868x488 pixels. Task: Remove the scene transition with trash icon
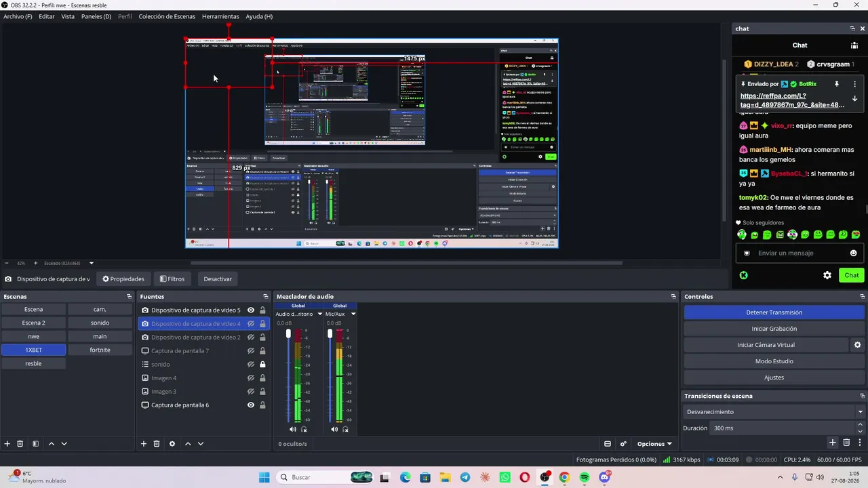click(846, 443)
